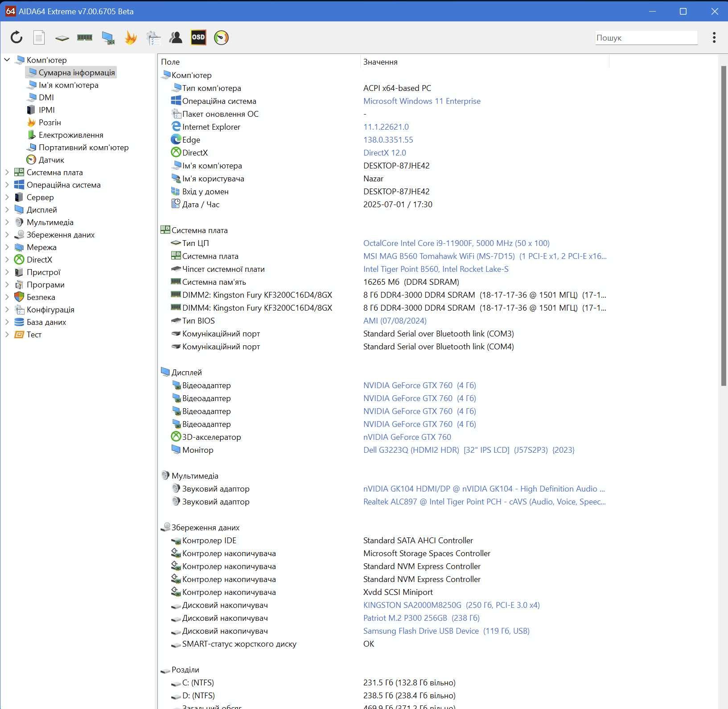Select the Контролер IDE row

pyautogui.click(x=383, y=541)
